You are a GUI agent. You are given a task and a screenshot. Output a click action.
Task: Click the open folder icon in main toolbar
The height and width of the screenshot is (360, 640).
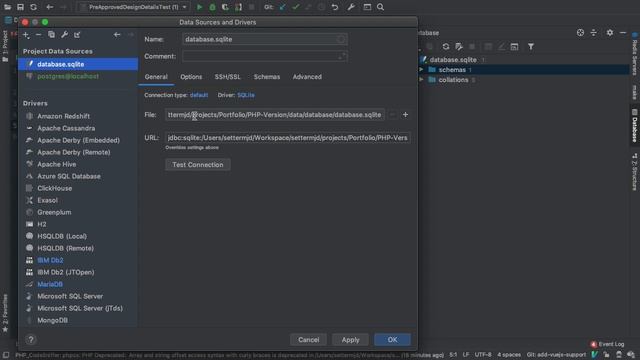coord(7,7)
